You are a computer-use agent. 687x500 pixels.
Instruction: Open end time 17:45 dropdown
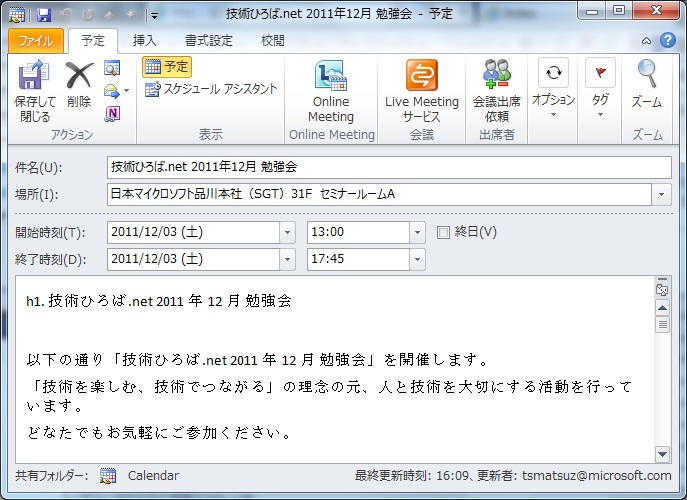click(x=417, y=259)
